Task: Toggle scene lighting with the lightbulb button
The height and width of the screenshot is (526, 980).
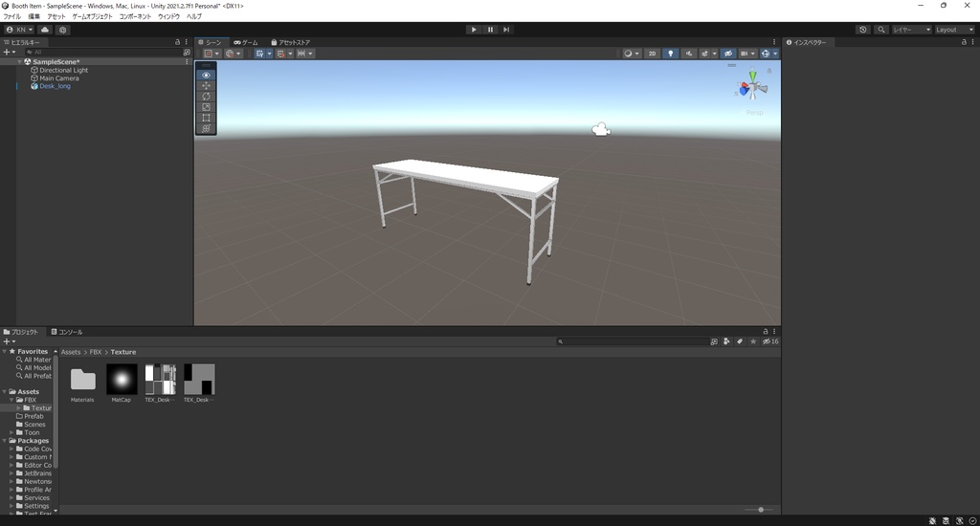Action: point(671,54)
